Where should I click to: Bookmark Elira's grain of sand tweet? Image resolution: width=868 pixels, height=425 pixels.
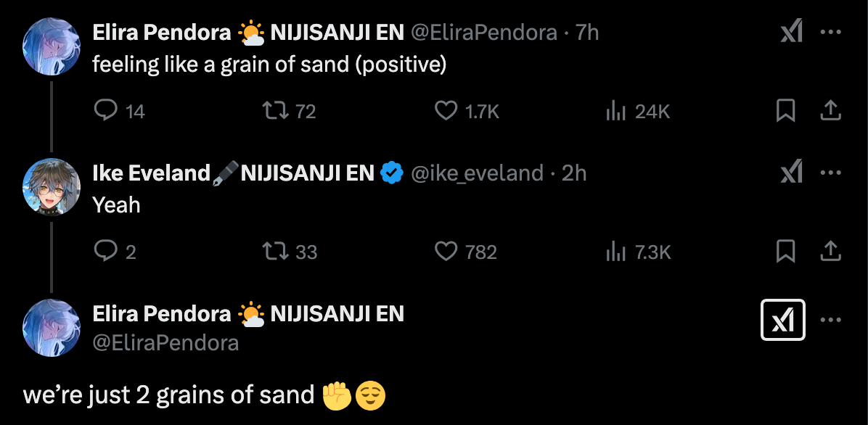click(785, 110)
